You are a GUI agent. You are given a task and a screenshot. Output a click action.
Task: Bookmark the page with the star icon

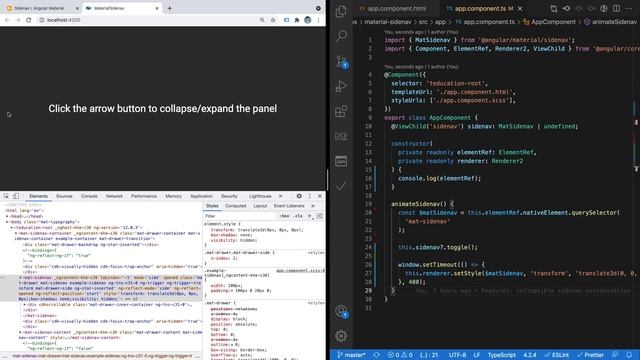pos(273,20)
